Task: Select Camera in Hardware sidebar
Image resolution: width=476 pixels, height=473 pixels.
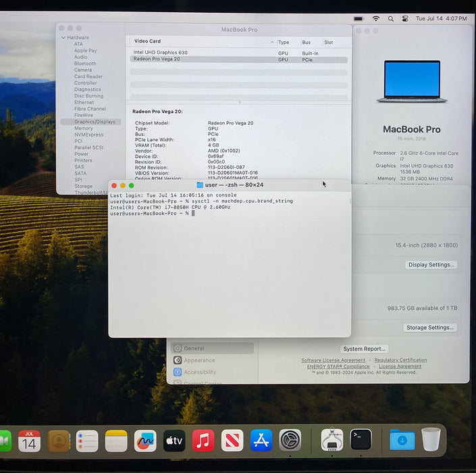Action: 83,70
